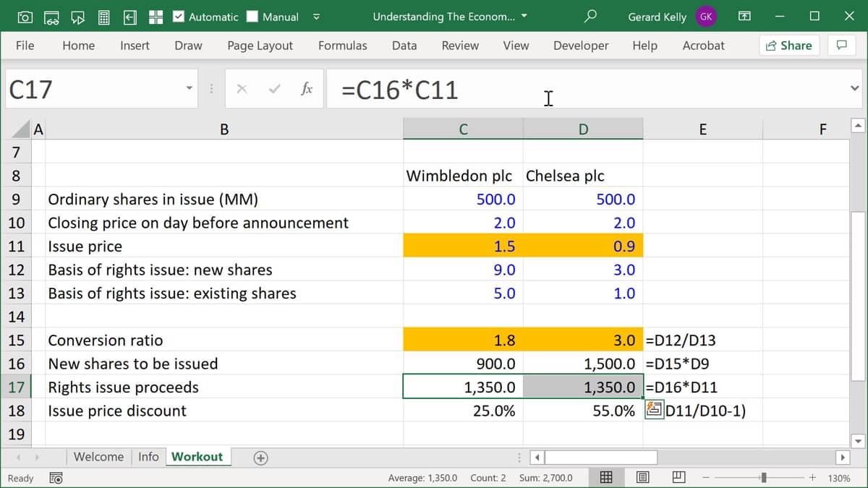Viewport: 868px width, 488px height.
Task: Click the macro recording status bar icon
Action: coord(55,478)
